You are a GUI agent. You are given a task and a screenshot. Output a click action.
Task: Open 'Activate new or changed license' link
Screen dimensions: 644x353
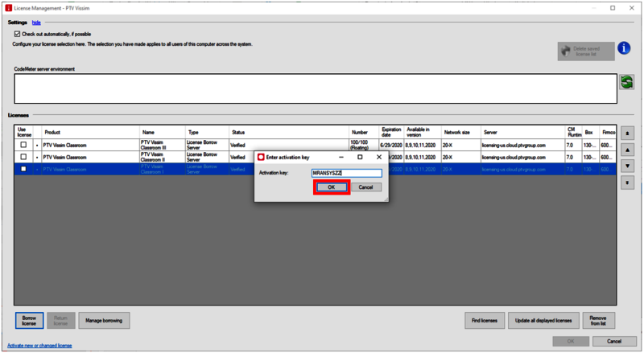(x=39, y=345)
